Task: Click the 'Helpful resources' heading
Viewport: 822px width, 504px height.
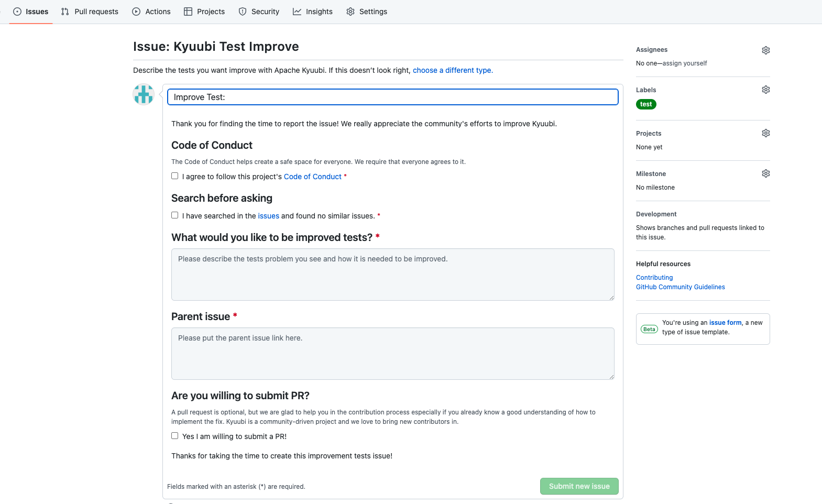Action: tap(663, 264)
